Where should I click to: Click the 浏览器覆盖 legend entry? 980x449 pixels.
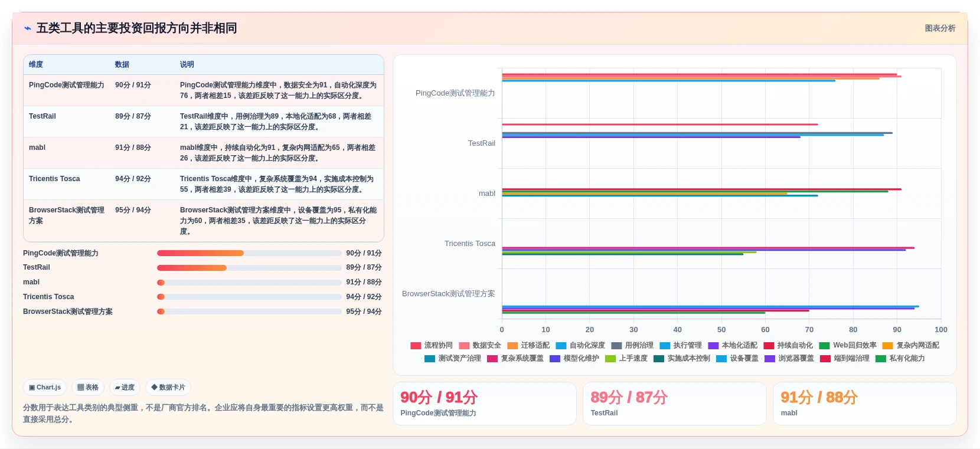[789, 359]
